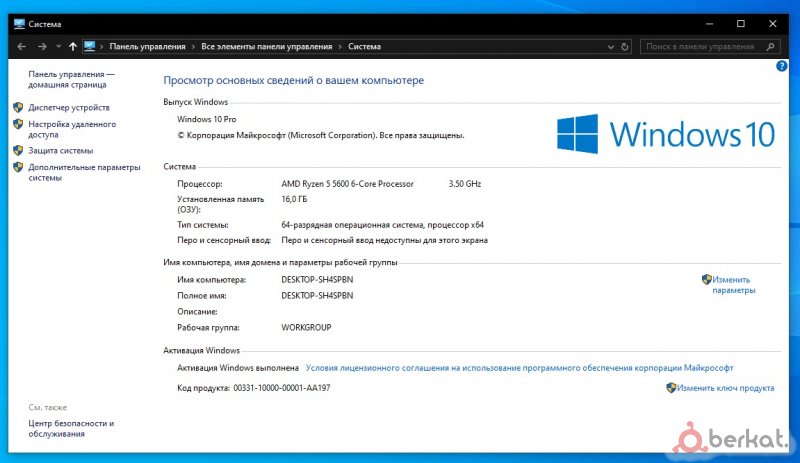The height and width of the screenshot is (463, 800).
Task: Click the Windows 10 Pro edition text
Action: click(207, 119)
